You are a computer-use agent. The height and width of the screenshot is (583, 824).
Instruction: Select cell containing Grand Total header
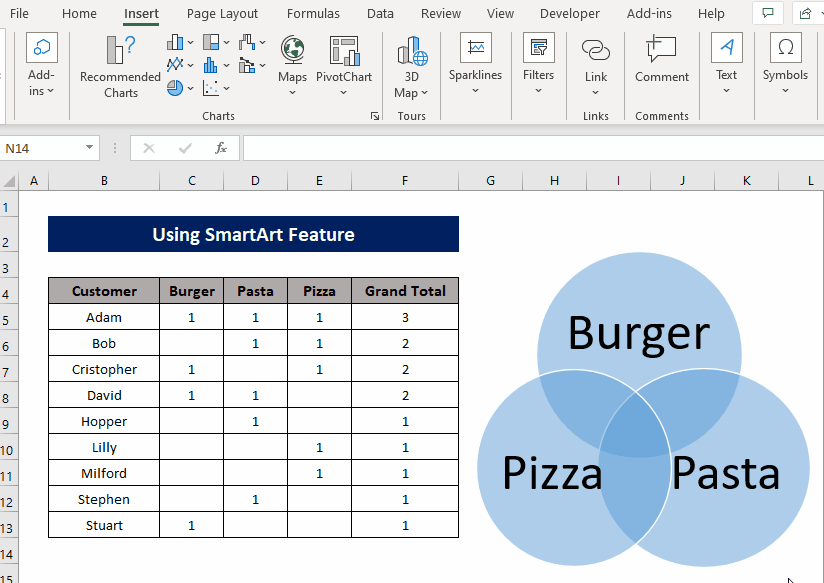click(404, 291)
